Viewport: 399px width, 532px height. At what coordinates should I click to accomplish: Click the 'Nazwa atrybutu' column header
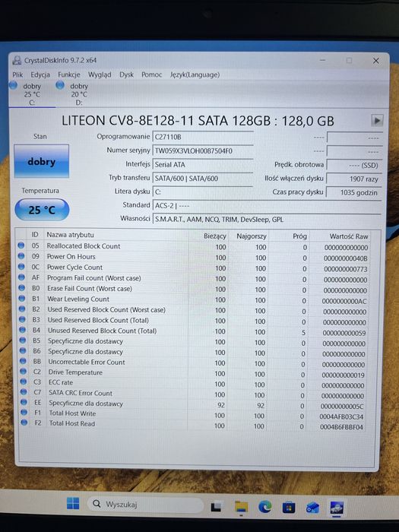coord(70,235)
